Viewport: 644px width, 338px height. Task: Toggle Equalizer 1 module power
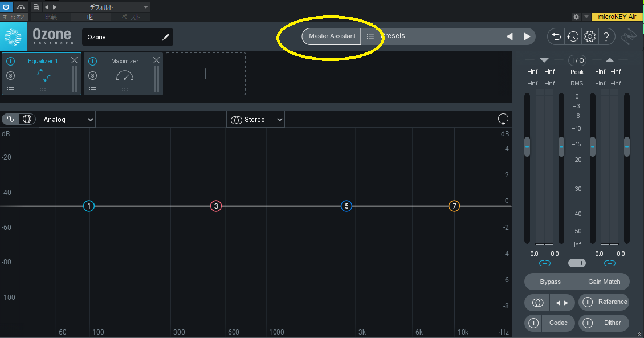point(11,61)
